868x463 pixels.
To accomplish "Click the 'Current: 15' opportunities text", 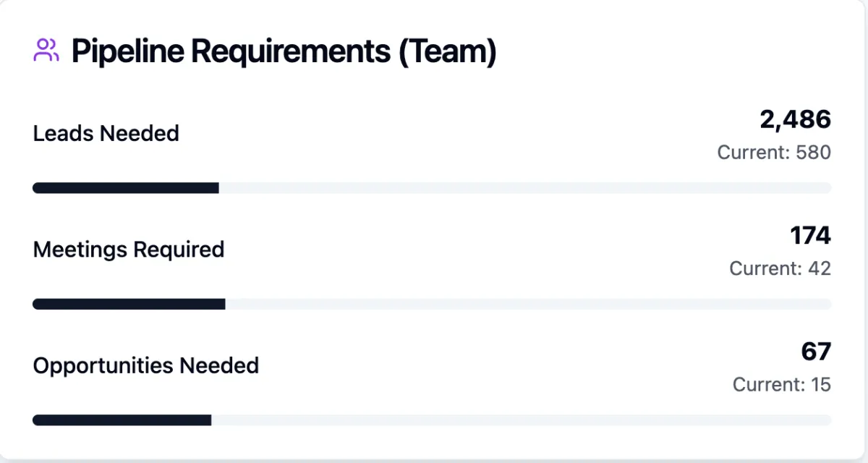I will click(x=781, y=384).
